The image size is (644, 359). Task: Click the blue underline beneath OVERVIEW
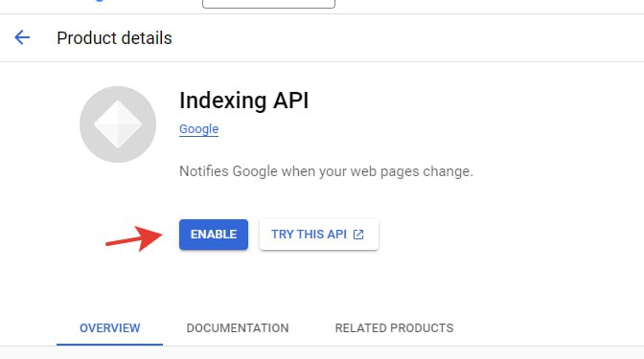[109, 345]
